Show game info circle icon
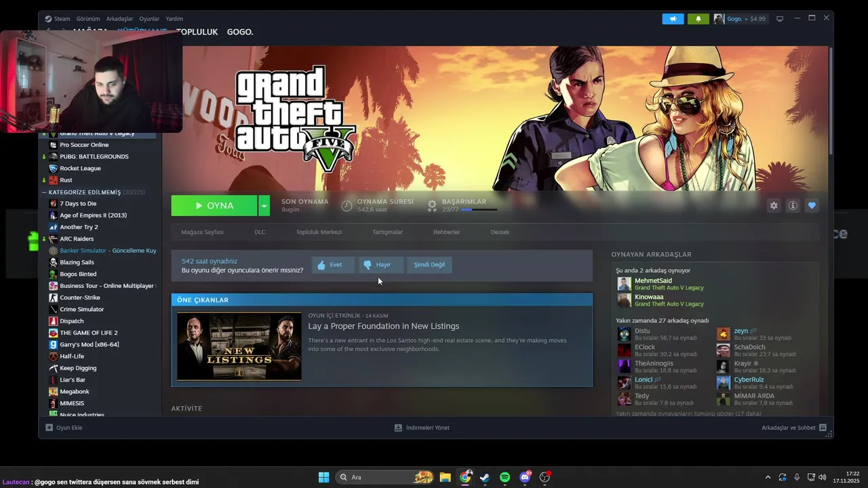 [x=792, y=205]
